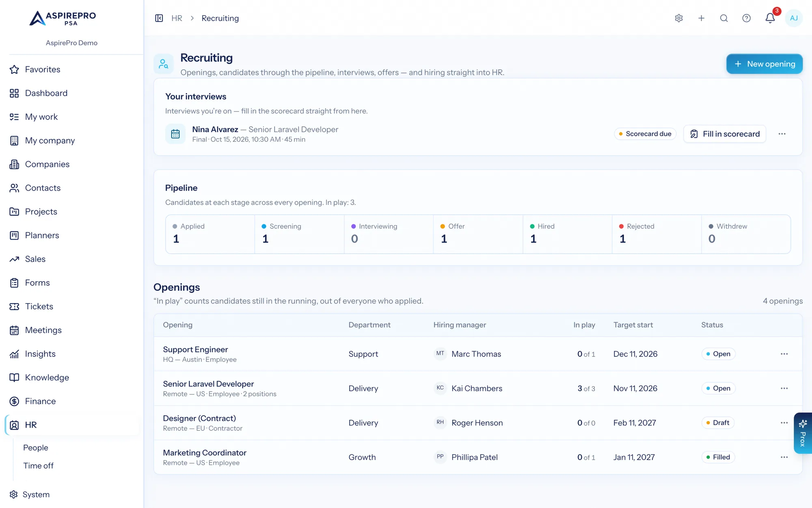Click the Scorecard due status badge

645,134
